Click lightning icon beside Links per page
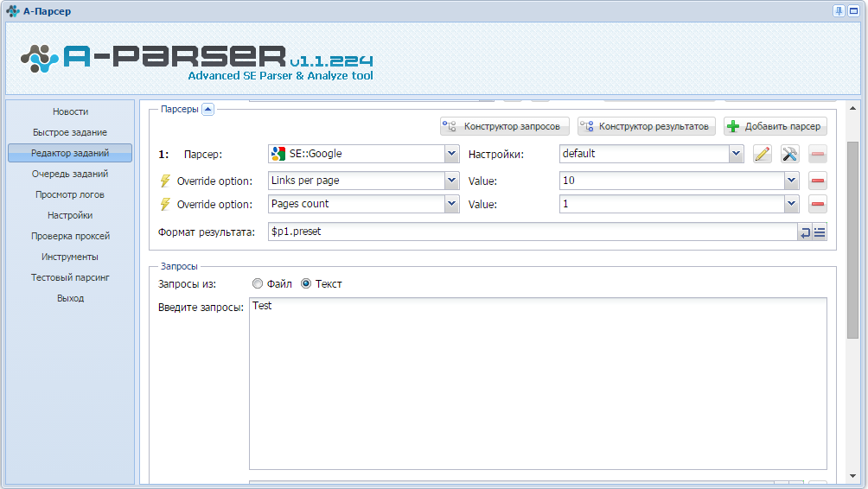868x489 pixels. 165,181
